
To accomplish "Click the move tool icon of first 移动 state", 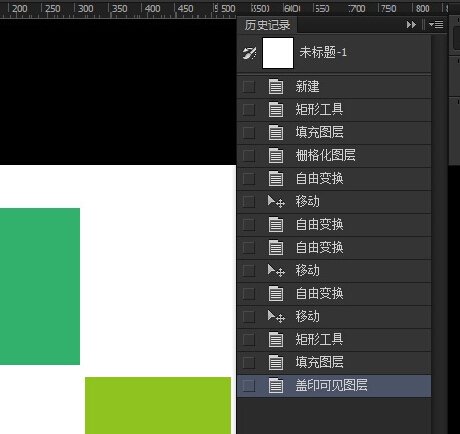I will coord(276,201).
